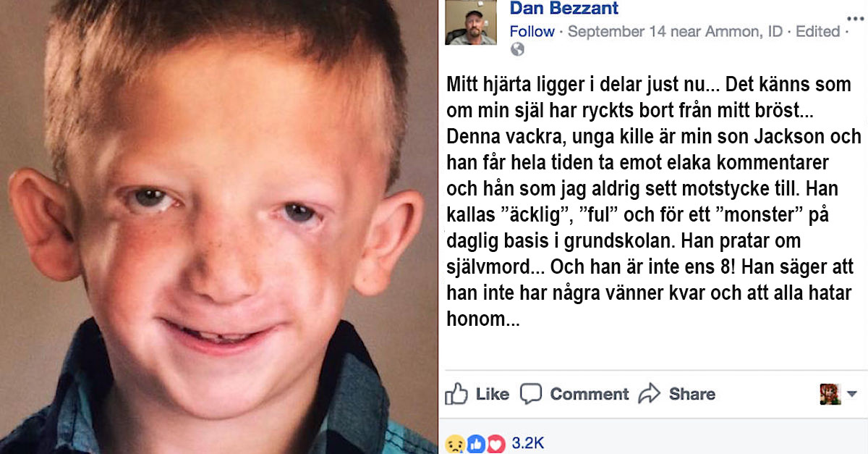Click the Share arrow icon

(x=650, y=393)
